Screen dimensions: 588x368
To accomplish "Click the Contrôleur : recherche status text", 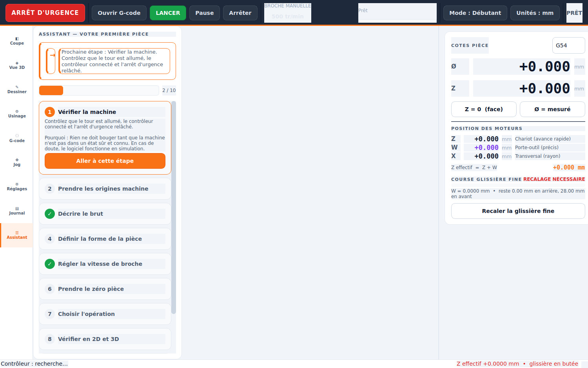I will (x=34, y=364).
